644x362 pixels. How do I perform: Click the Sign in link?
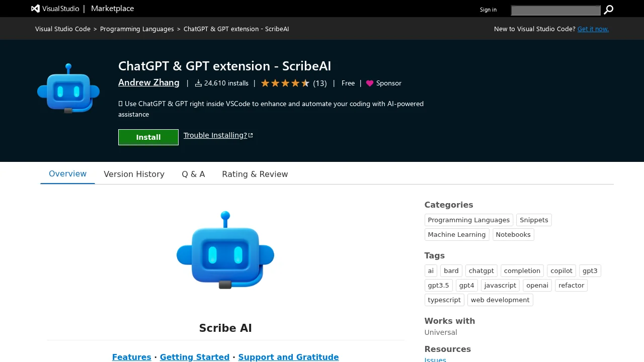click(488, 10)
